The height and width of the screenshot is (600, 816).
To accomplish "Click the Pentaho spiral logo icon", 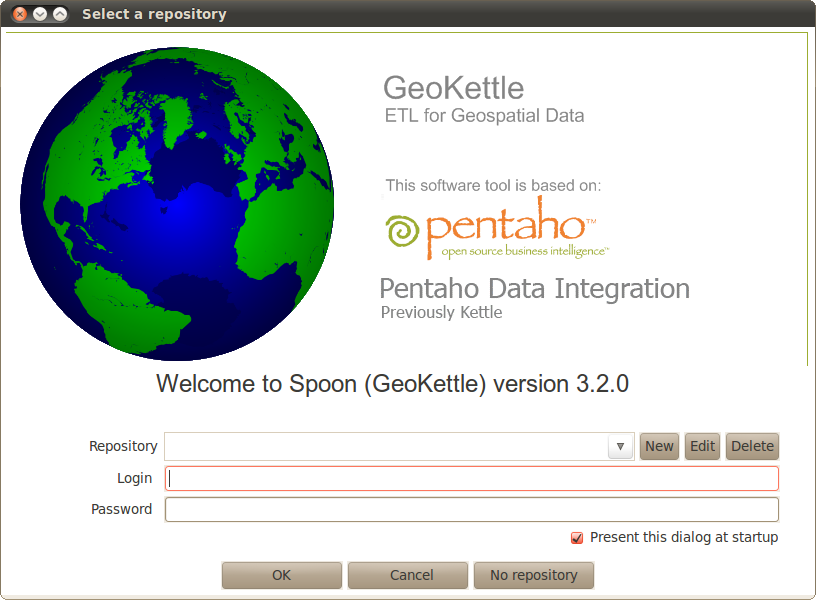I will (x=402, y=231).
